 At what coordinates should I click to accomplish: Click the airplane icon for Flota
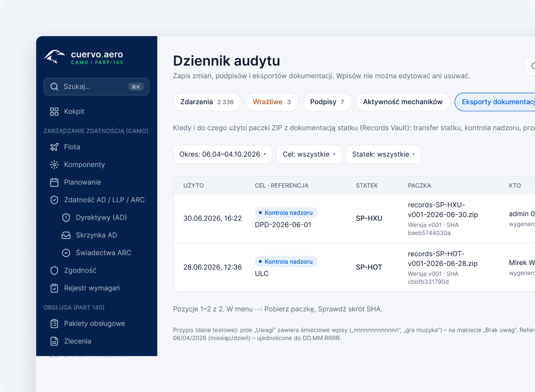point(54,147)
